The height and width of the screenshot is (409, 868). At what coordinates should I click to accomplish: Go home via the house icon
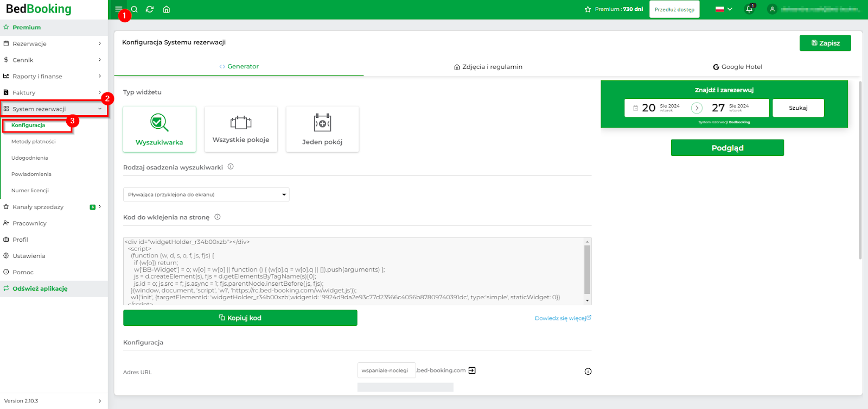coord(167,9)
